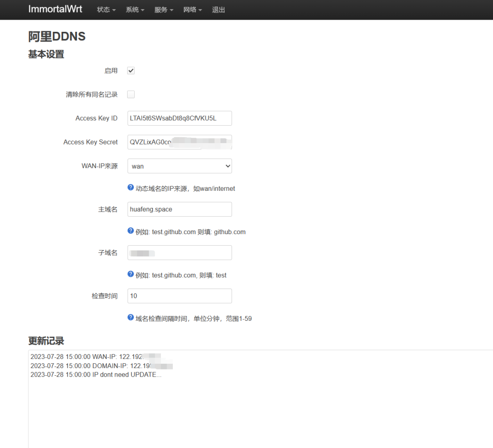This screenshot has height=448, width=493.
Task: Click into the Access Key Secret field
Action: click(180, 142)
